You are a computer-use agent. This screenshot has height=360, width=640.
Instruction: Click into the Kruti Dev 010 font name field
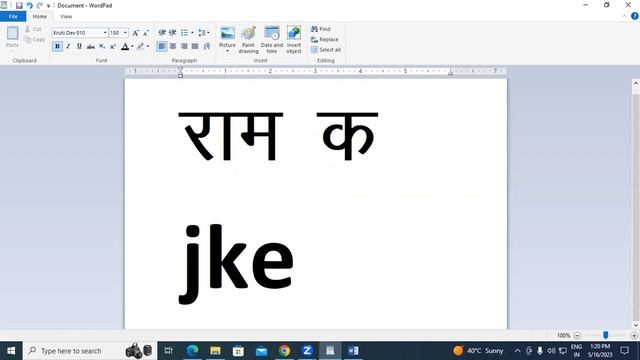click(77, 33)
